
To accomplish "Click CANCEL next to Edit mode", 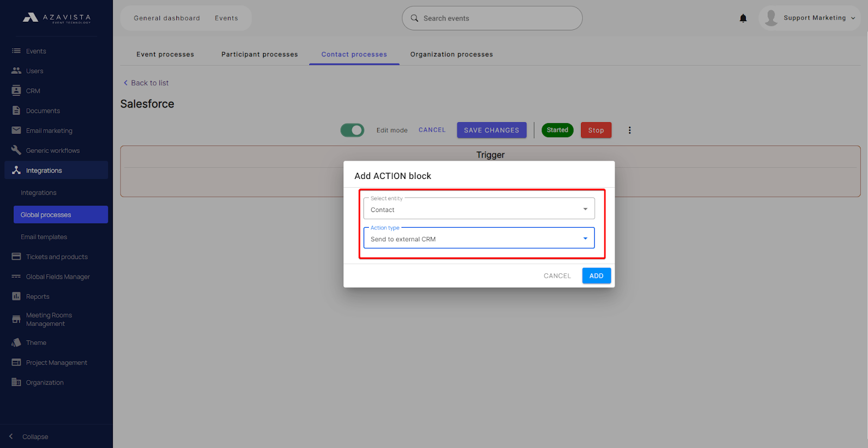I will (432, 130).
